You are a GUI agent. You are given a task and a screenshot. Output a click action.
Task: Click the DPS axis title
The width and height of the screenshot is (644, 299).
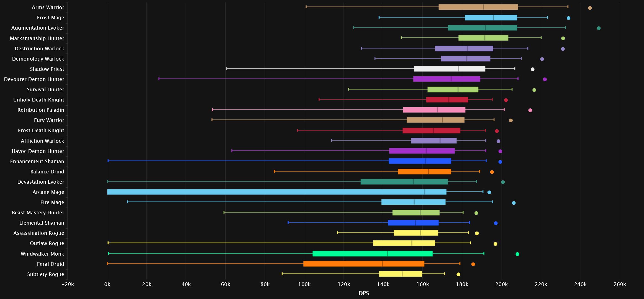pos(364,293)
